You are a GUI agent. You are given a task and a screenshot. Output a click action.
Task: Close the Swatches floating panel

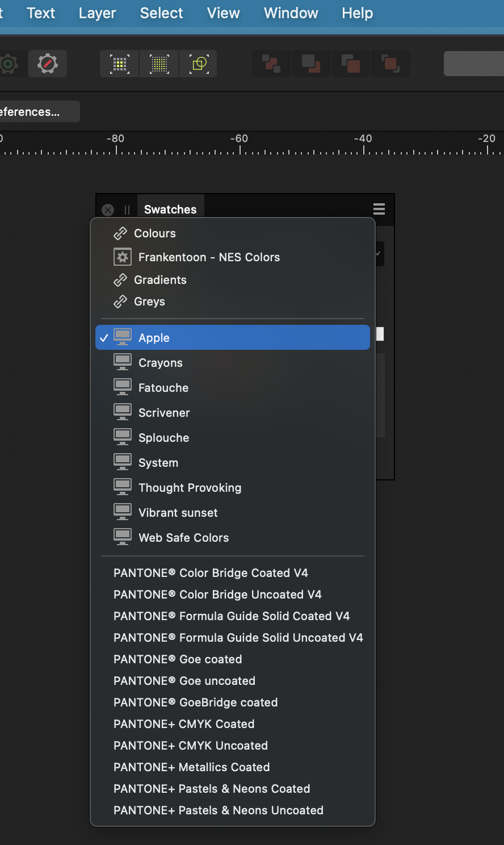(x=108, y=210)
